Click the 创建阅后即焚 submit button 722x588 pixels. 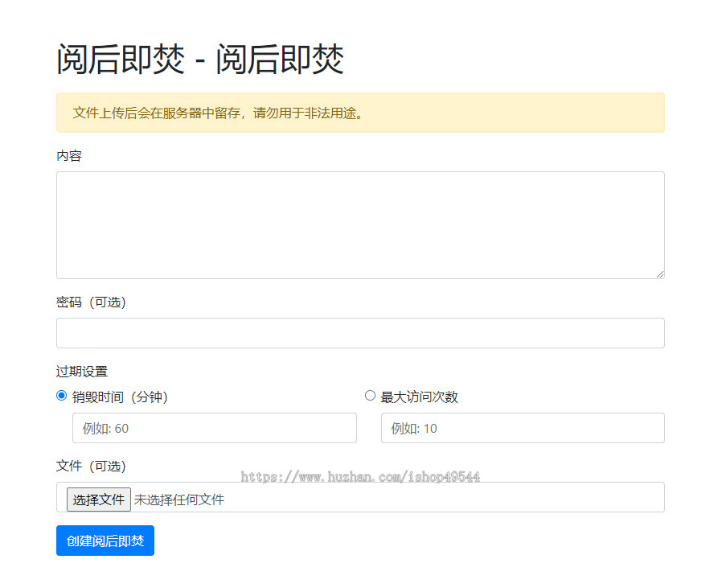[x=105, y=541]
